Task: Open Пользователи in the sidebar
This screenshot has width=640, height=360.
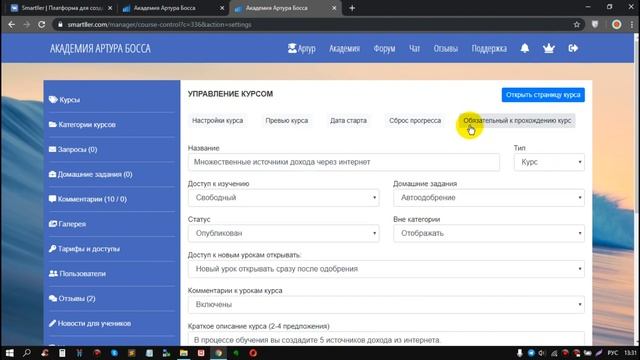Action: 77,273
